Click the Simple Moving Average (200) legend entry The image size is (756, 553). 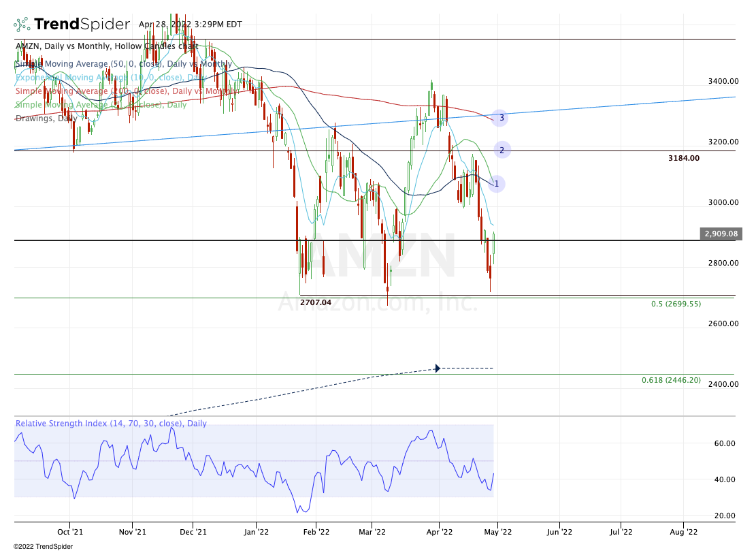[x=127, y=91]
